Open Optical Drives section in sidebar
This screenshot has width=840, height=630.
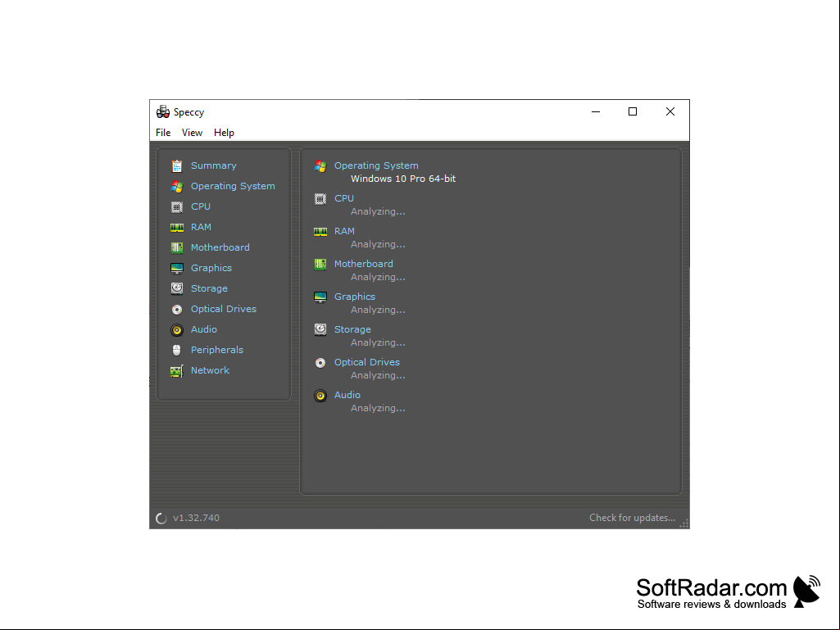[x=224, y=309]
